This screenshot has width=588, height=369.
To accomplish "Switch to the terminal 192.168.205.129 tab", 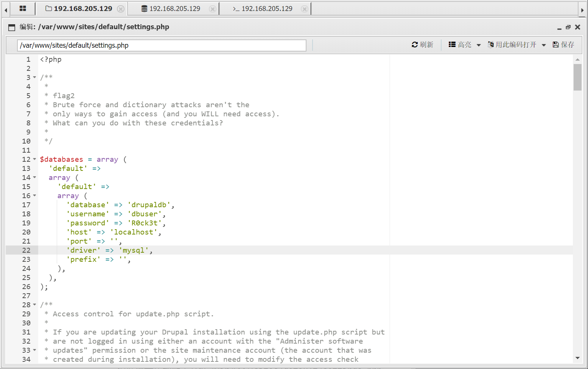I will 263,8.
